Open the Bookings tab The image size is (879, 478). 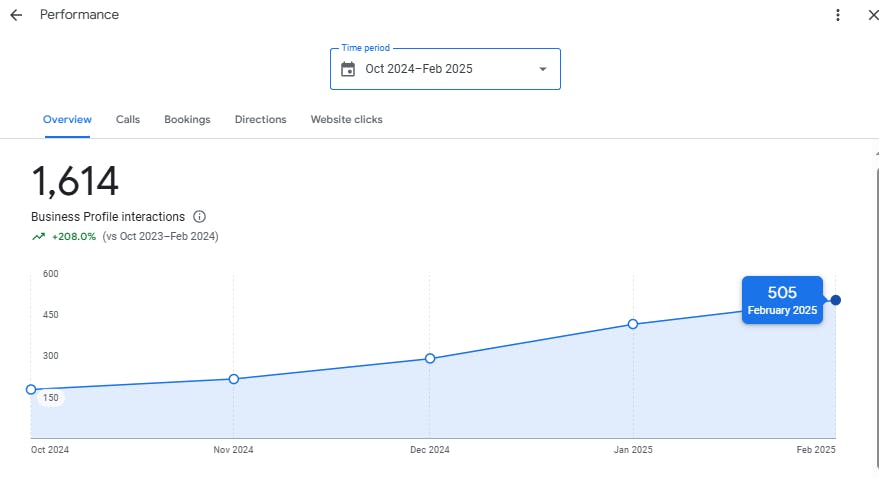pos(187,120)
